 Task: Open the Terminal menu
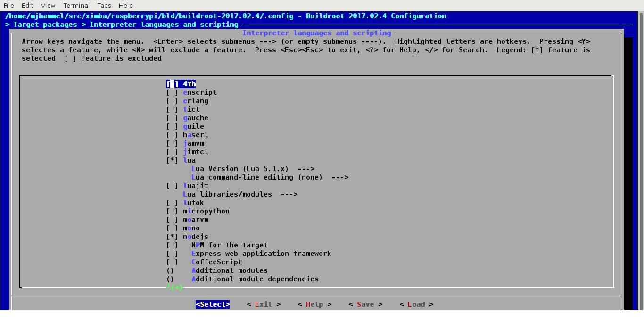click(x=76, y=5)
